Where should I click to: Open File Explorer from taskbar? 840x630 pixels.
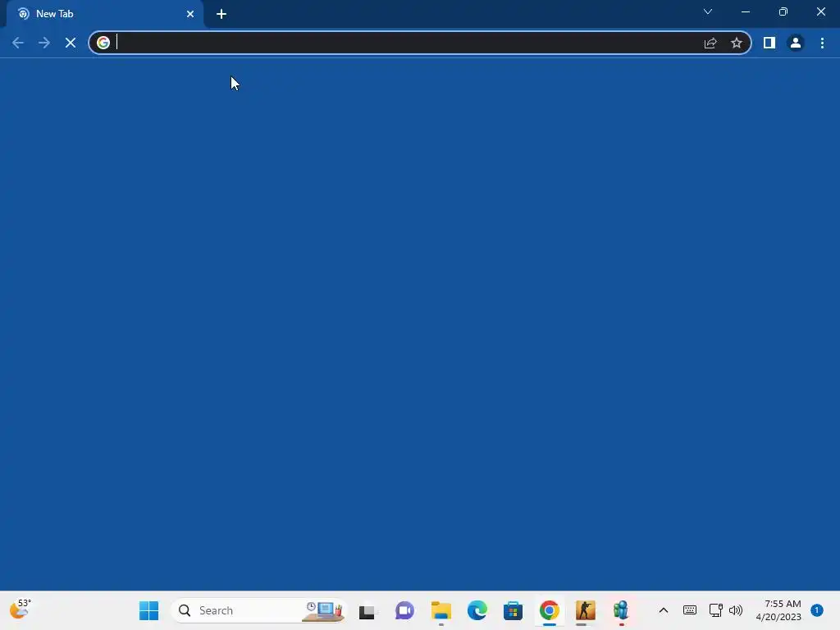[x=441, y=610]
